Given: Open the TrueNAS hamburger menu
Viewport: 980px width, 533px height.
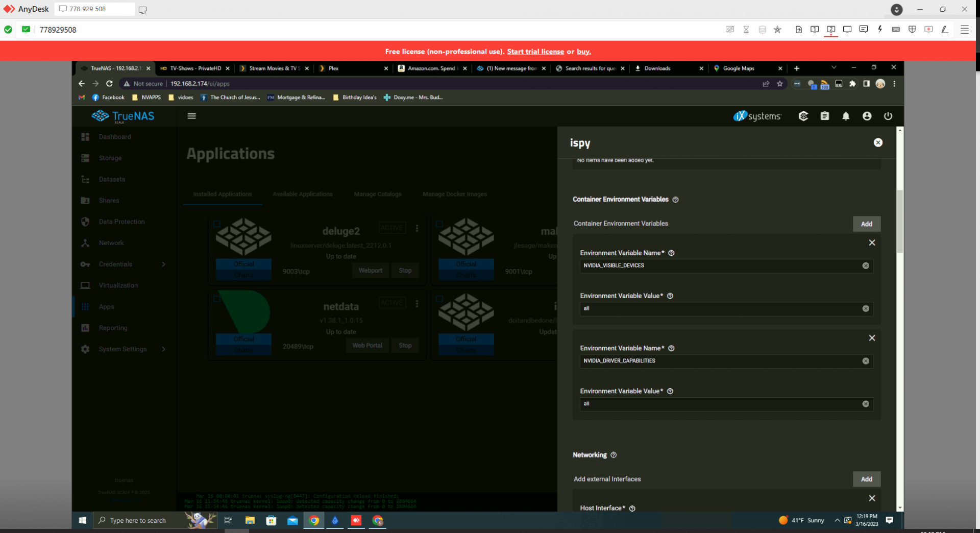Looking at the screenshot, I should pyautogui.click(x=191, y=116).
